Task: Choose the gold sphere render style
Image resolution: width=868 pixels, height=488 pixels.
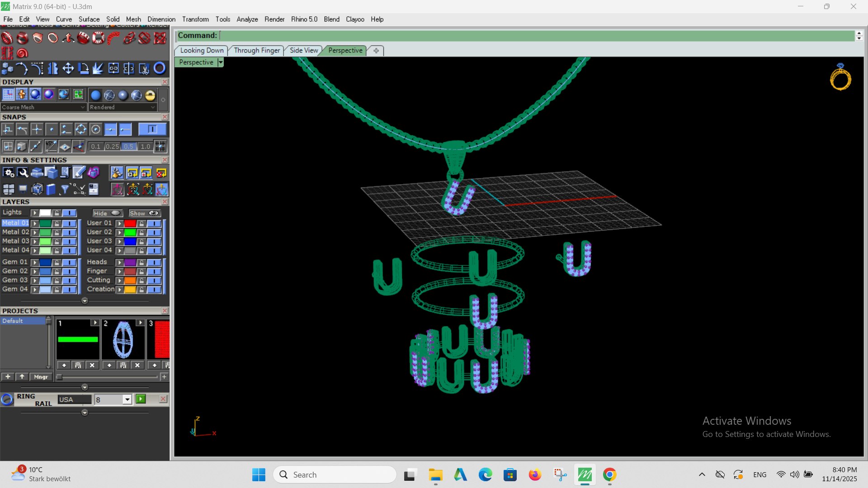Action: coord(150,95)
